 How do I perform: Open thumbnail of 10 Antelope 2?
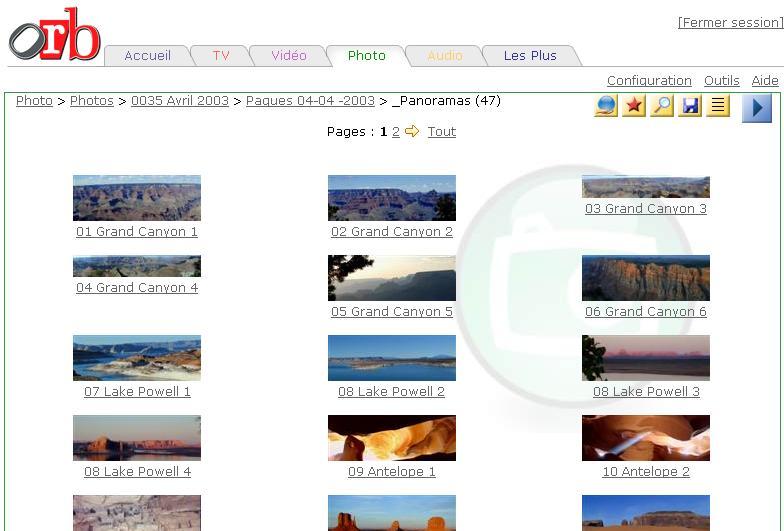[x=646, y=438]
